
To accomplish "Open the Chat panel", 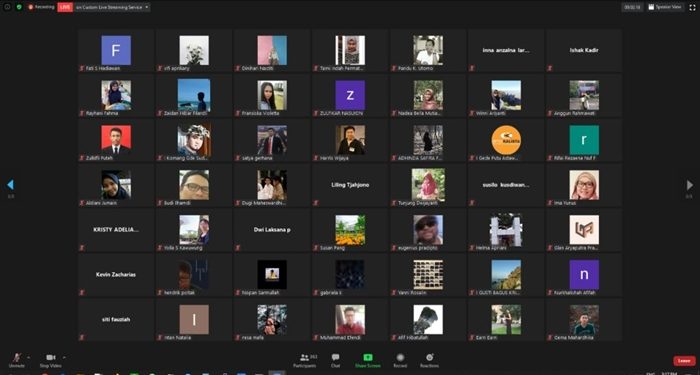I will coord(335,360).
